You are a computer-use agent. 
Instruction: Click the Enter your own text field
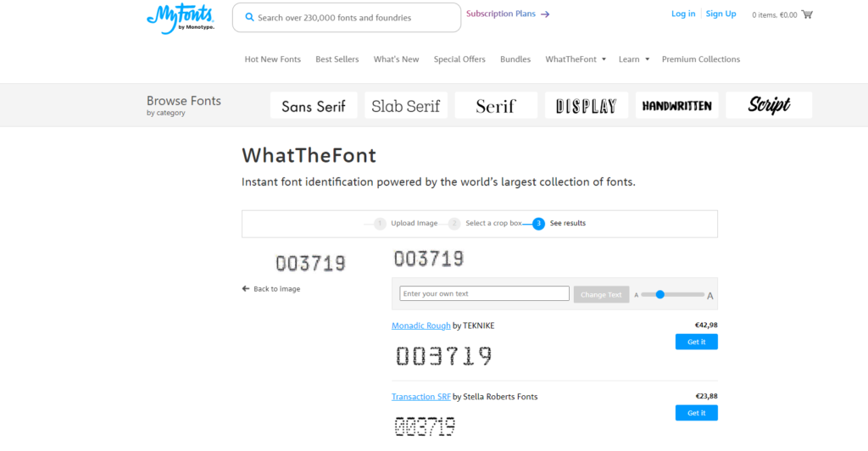point(484,294)
